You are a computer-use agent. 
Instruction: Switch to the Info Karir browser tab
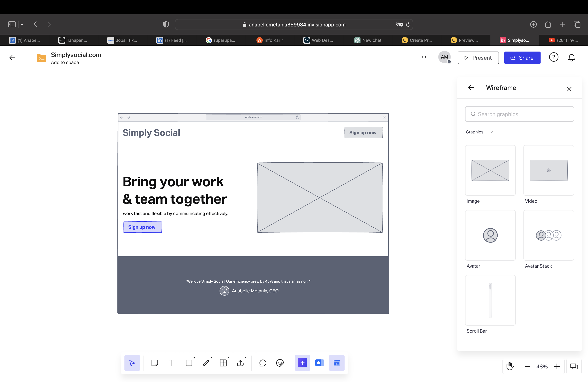click(x=269, y=40)
